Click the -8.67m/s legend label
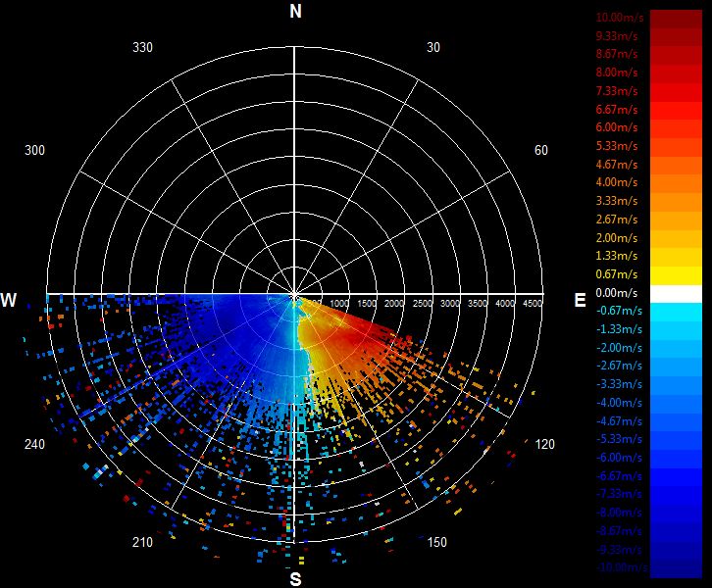Screen dimensions: 712x588 point(619,531)
